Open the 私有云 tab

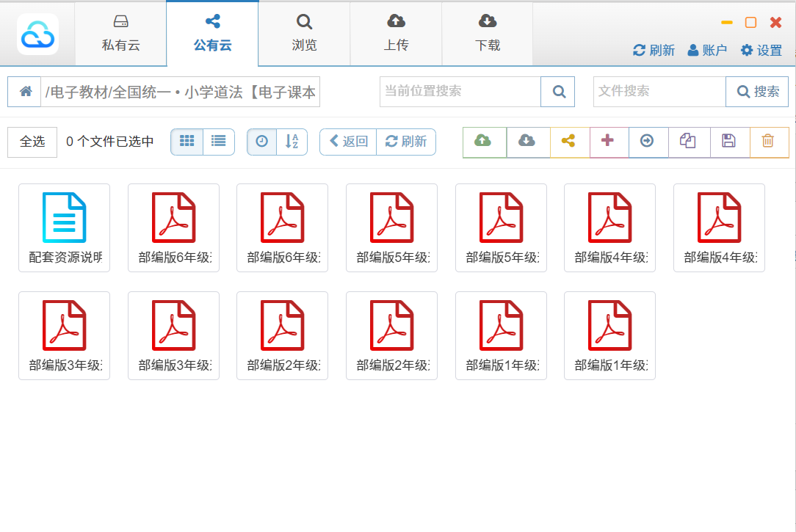120,34
